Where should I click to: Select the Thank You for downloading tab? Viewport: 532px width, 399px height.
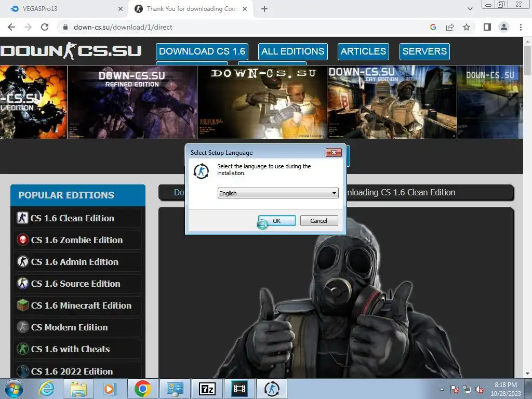pyautogui.click(x=191, y=9)
